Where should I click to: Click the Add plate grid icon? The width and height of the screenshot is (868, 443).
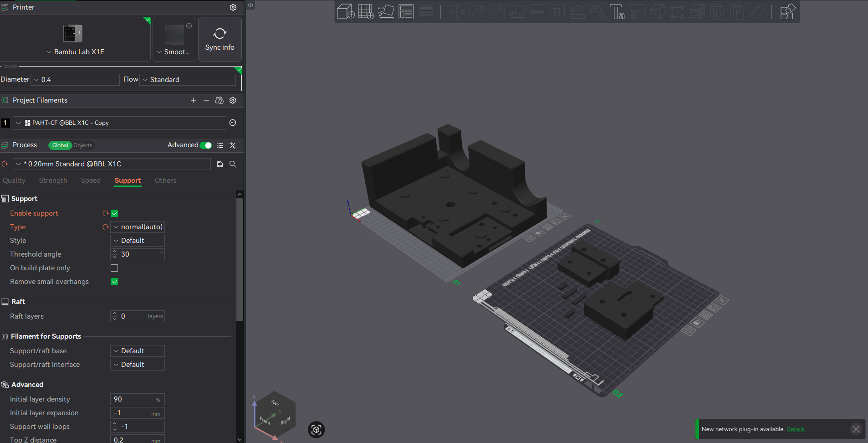coord(366,11)
